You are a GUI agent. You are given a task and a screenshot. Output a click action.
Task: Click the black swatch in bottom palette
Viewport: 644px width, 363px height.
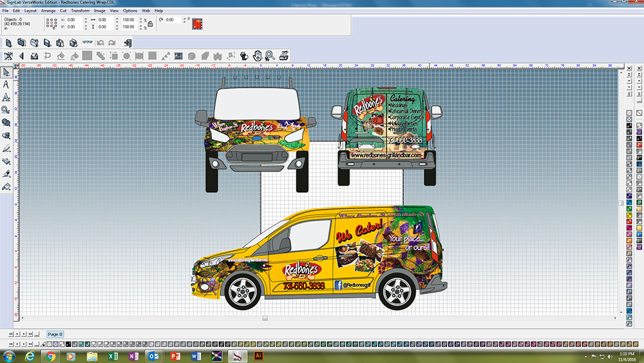(x=68, y=344)
